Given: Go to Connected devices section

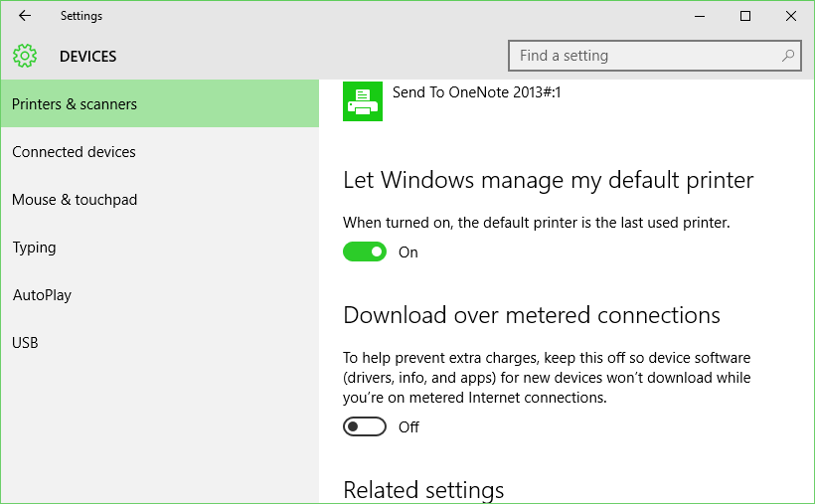Looking at the screenshot, I should (160, 152).
